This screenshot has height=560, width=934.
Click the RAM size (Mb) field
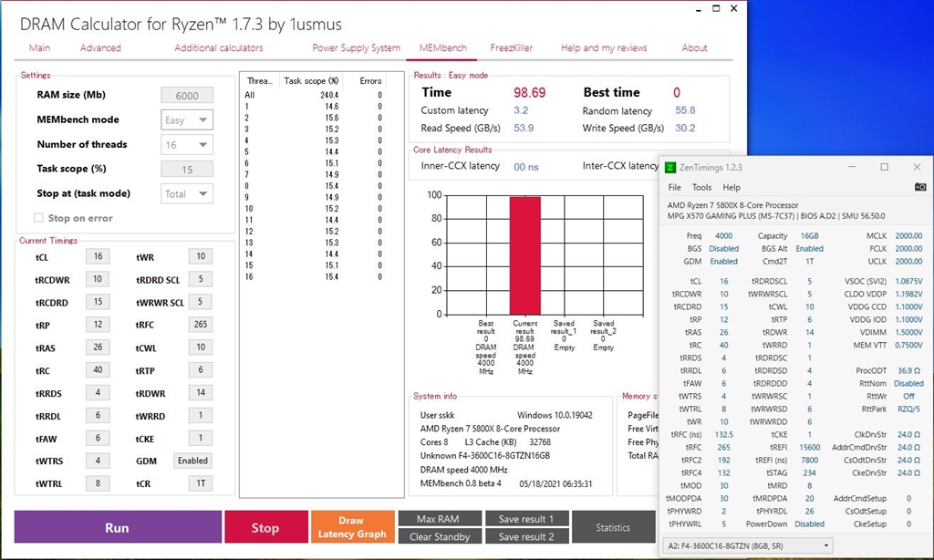pyautogui.click(x=187, y=96)
